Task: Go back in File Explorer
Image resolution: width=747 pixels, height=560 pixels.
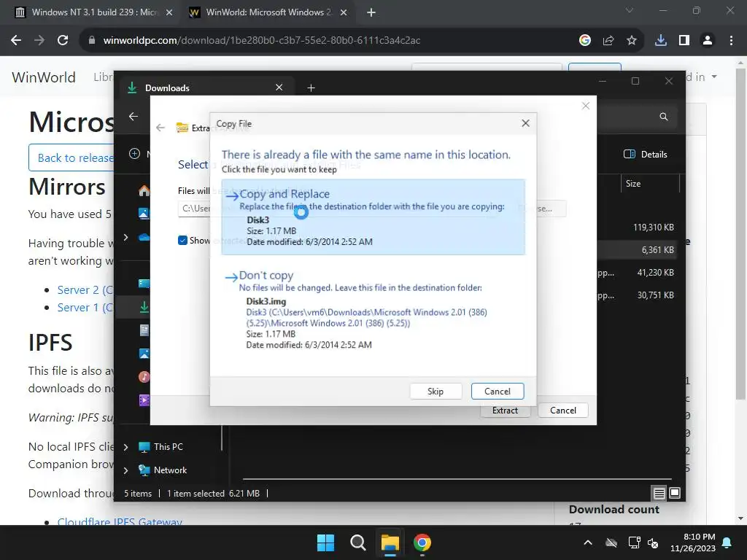Action: coord(133,116)
